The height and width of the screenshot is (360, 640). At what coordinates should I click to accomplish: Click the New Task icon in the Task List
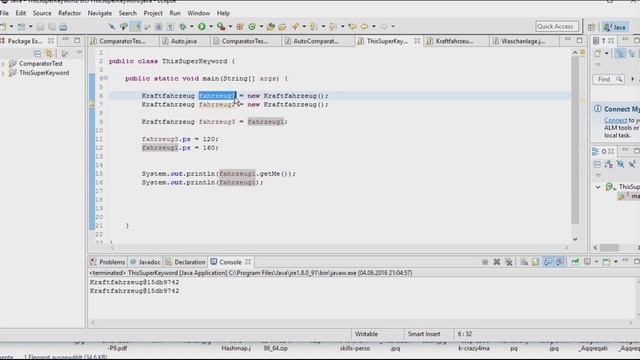pyautogui.click(x=598, y=53)
